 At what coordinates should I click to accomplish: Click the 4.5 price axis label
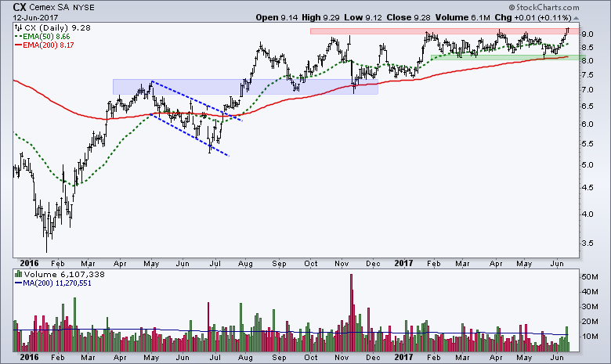[587, 188]
